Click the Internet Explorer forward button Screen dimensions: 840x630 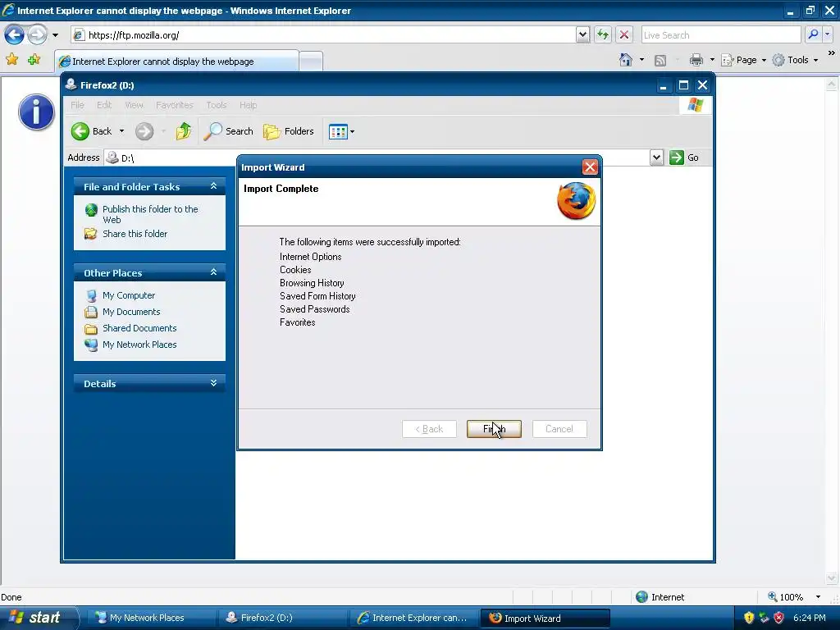[x=37, y=35]
